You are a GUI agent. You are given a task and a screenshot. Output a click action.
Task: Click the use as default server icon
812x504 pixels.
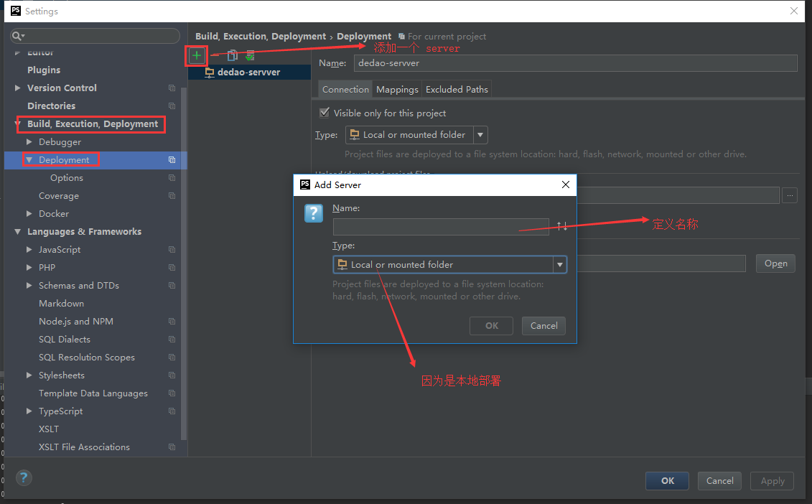250,55
